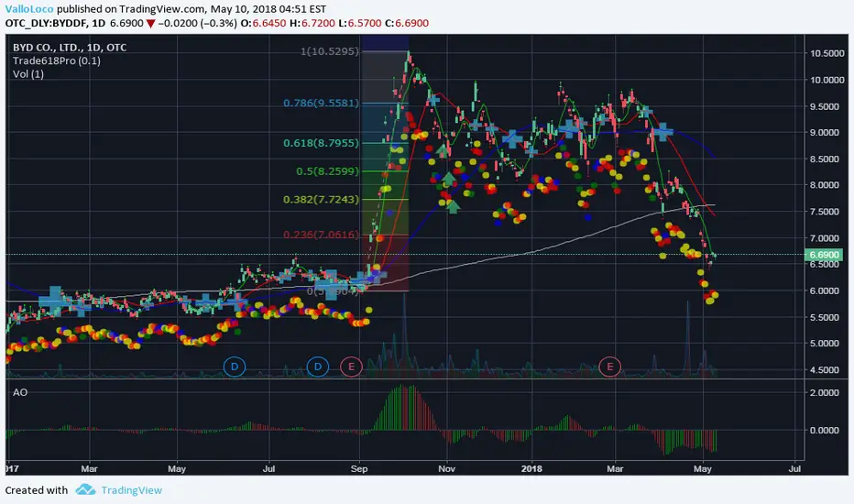Viewport: 854px width, 504px height.
Task: Click the E earnings marker near September
Action: [x=351, y=367]
